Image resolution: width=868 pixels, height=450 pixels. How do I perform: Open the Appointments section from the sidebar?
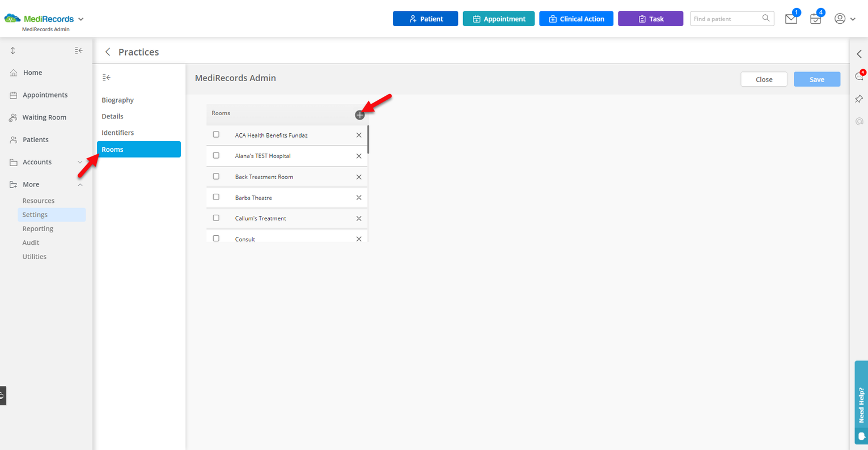pyautogui.click(x=45, y=95)
